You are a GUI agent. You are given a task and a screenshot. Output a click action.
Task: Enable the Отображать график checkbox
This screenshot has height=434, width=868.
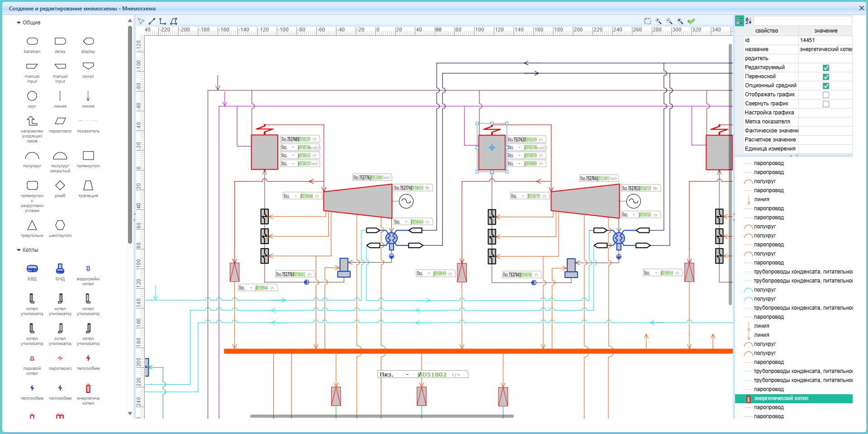825,95
